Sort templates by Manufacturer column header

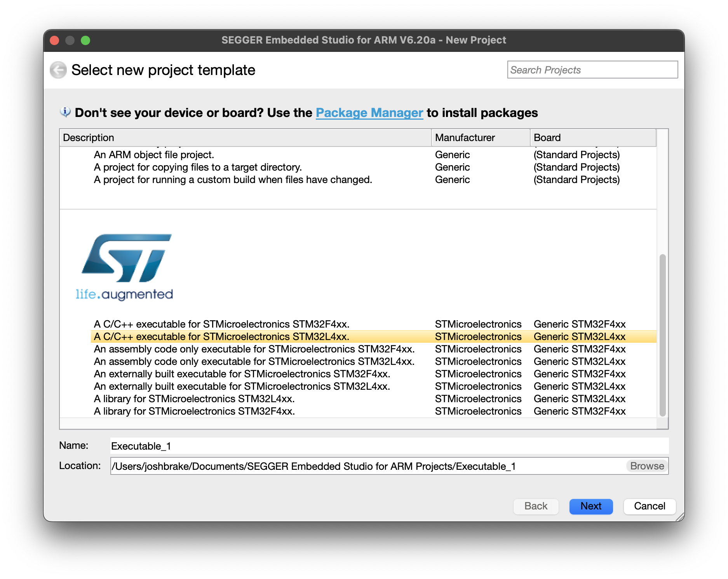[481, 138]
